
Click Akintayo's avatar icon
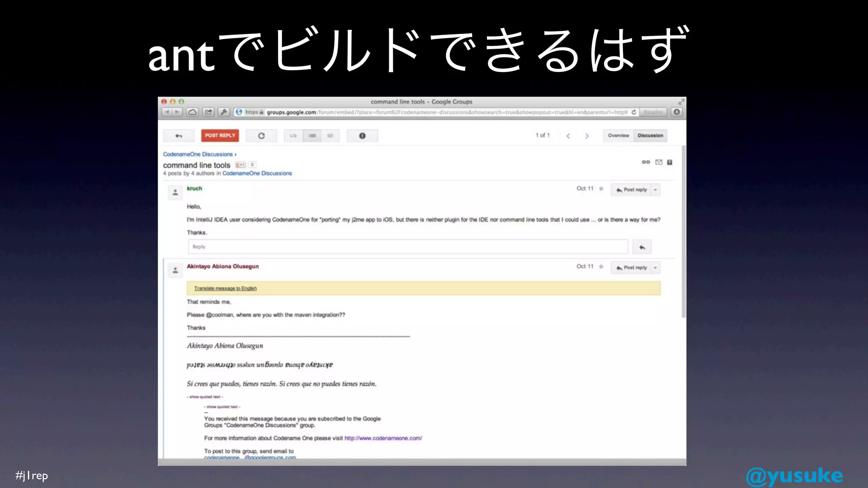(x=175, y=271)
